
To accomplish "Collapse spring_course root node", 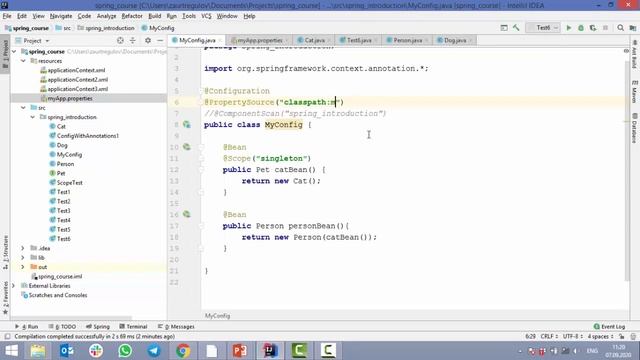I will coord(14,51).
